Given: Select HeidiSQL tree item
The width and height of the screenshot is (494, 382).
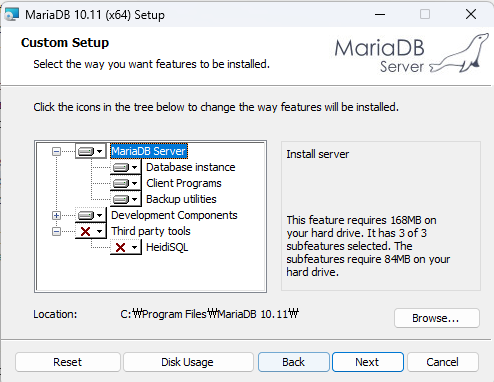Looking at the screenshot, I should pos(167,247).
